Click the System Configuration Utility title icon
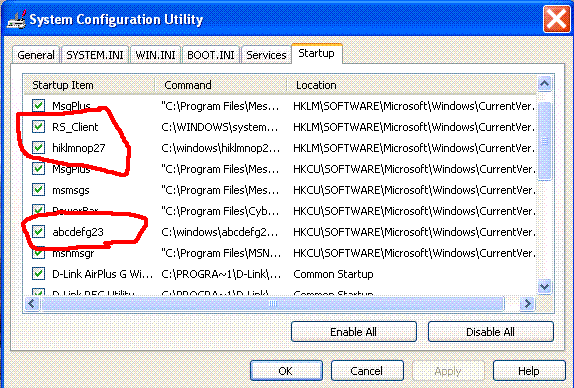Image resolution: width=574 pixels, height=388 pixels. [x=16, y=19]
